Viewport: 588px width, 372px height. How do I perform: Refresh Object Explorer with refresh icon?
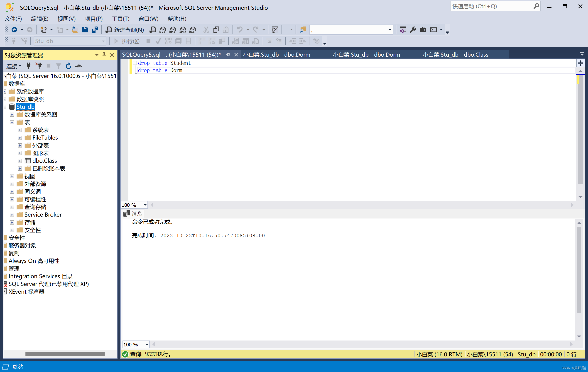[x=69, y=66]
